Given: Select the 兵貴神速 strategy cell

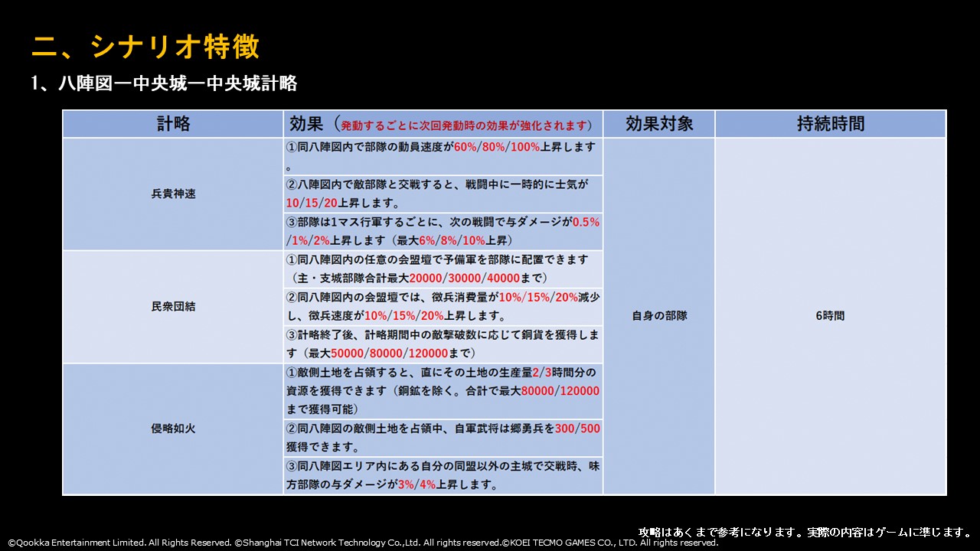Looking at the screenshot, I should pyautogui.click(x=173, y=194).
